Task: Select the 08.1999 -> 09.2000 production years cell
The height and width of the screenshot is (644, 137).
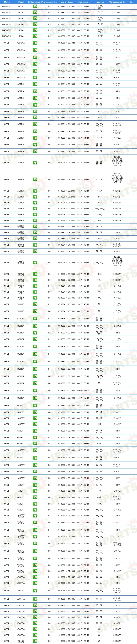Action: click(66, 383)
